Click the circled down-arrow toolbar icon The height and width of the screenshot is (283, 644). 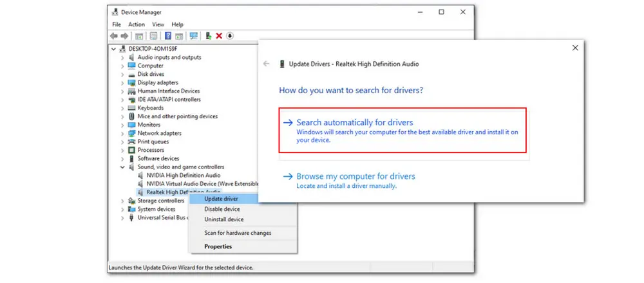click(231, 36)
